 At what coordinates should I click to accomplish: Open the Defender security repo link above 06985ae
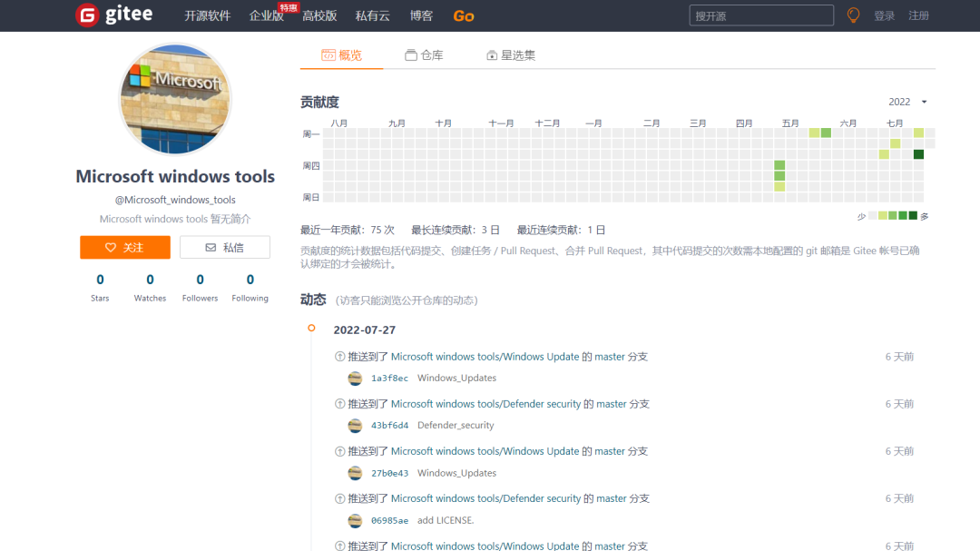coord(485,498)
